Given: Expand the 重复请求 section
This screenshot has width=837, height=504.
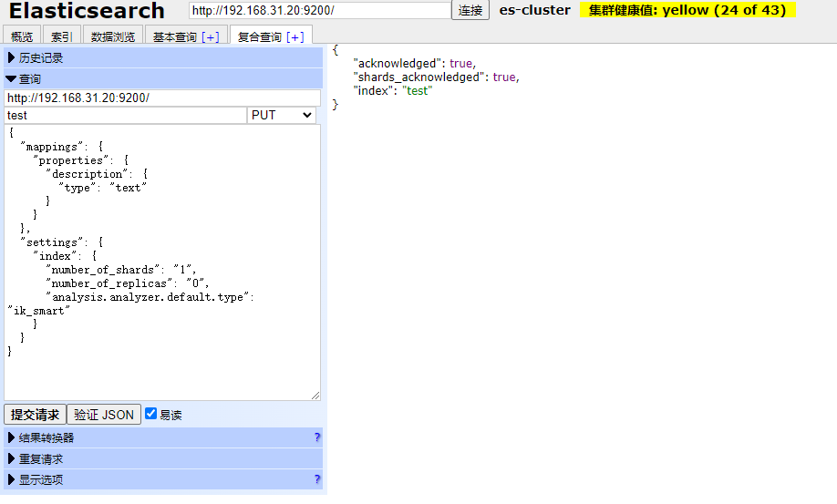Looking at the screenshot, I should coord(41,459).
